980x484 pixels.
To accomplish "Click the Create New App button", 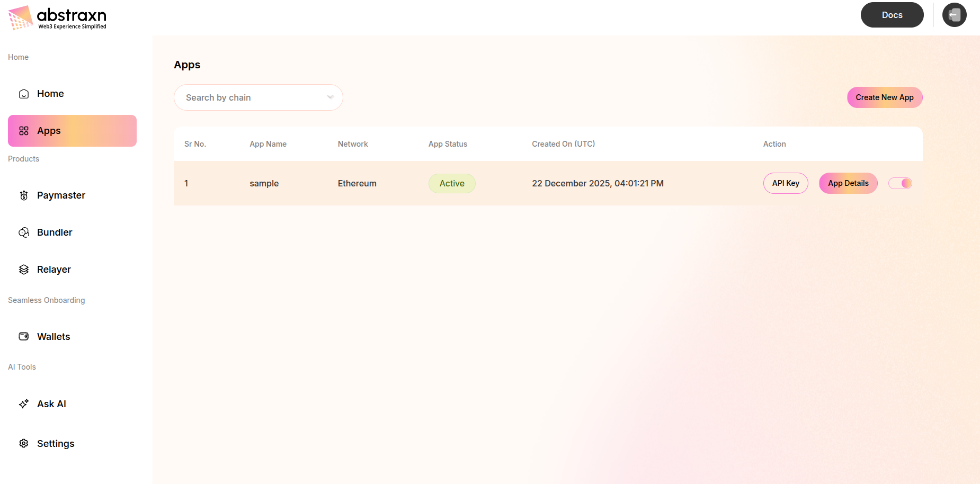I will [884, 97].
